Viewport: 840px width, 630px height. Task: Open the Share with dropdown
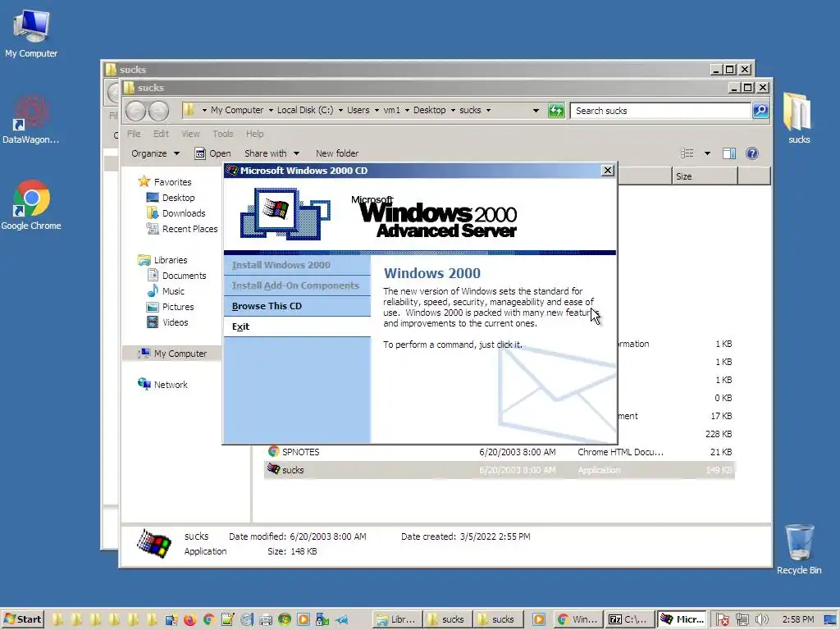click(x=272, y=153)
